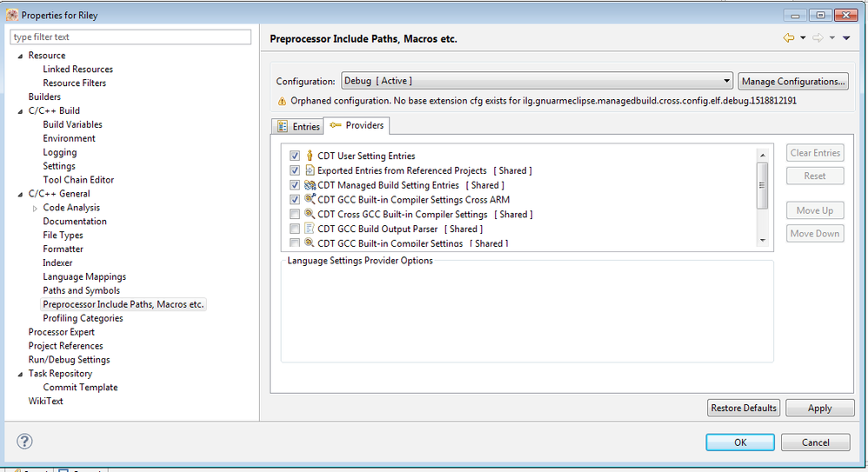This screenshot has width=868, height=472.
Task: Click the back navigation arrow icon
Action: coord(789,38)
